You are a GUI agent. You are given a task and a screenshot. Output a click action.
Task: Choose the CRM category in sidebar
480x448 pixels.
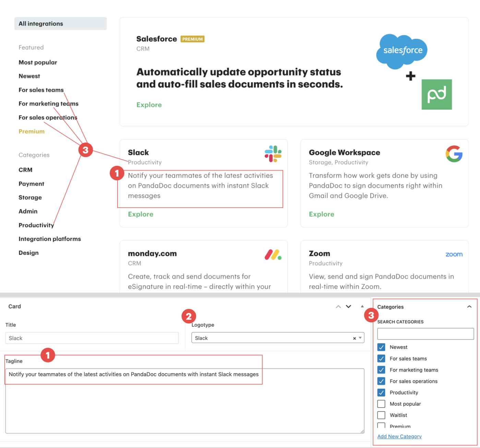tap(25, 170)
